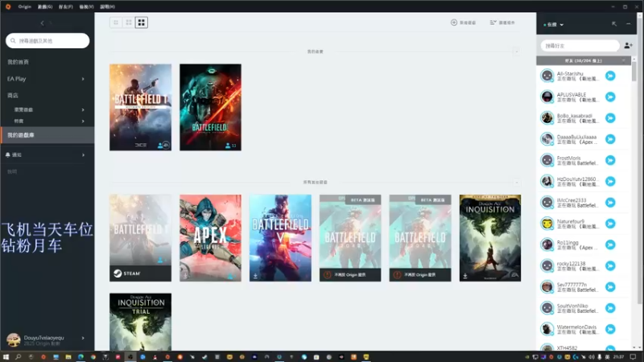Click the taskbar search icon

click(18, 357)
